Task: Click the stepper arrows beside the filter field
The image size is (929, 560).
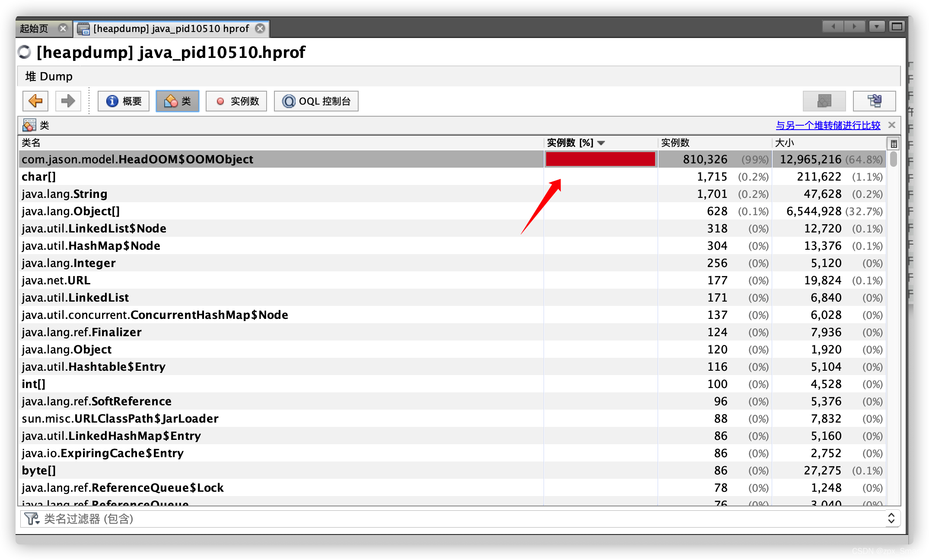Action: coord(891,519)
